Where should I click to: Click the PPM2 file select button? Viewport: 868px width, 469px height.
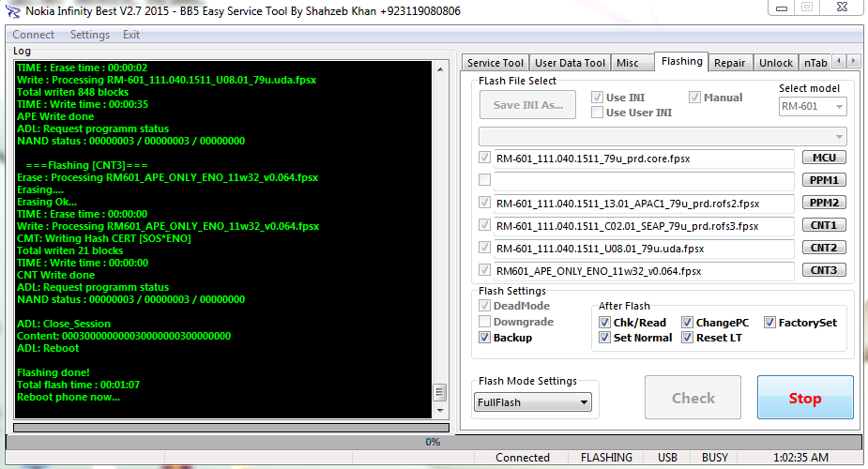824,203
